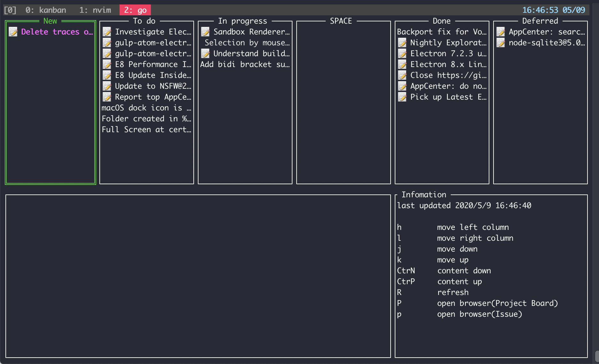Select the Deferred column header
This screenshot has height=364, width=599.
click(x=540, y=21)
